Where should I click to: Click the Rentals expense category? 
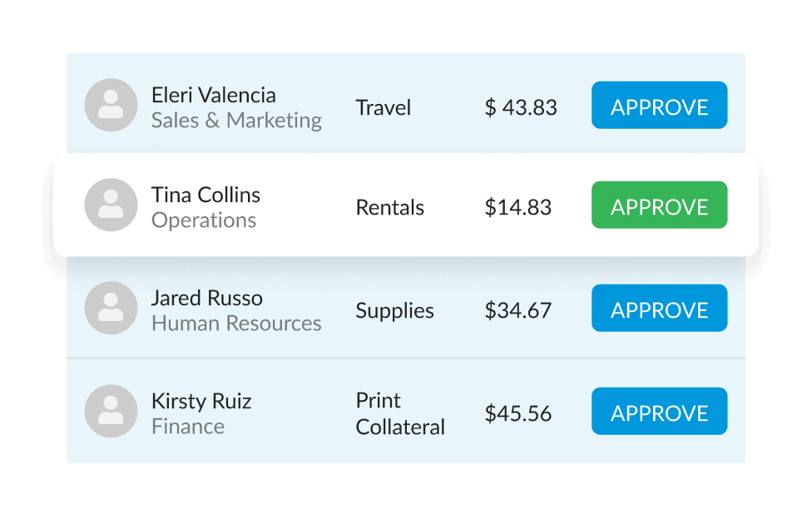389,207
